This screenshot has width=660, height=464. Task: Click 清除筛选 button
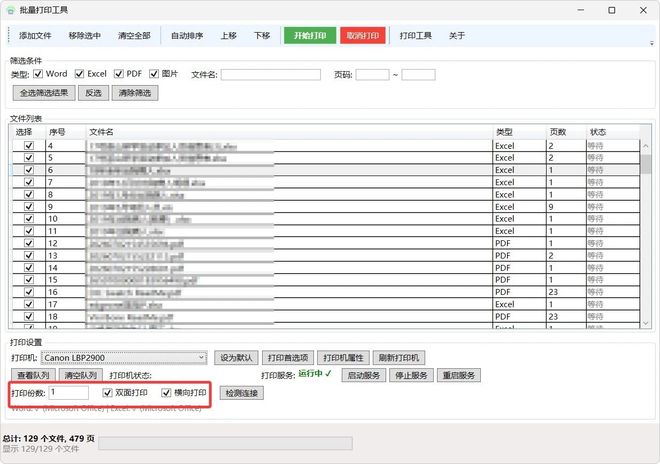click(135, 93)
